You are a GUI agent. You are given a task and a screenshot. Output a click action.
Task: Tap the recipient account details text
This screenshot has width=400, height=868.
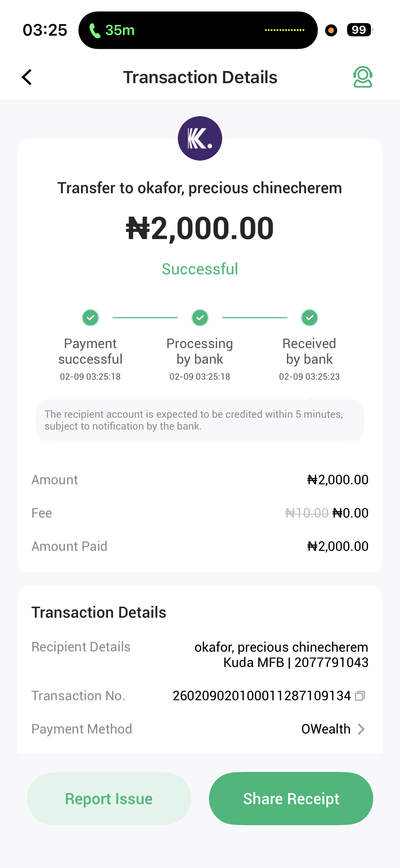(281, 655)
